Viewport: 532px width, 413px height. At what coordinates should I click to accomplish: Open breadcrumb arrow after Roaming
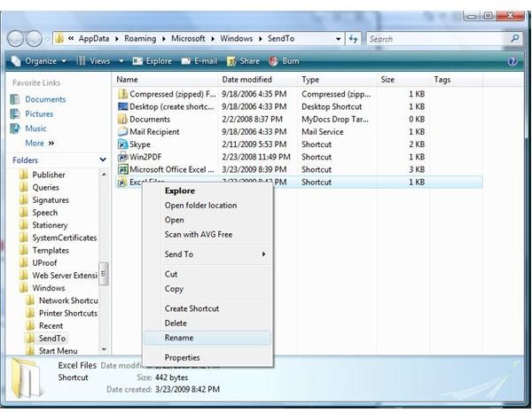click(163, 39)
